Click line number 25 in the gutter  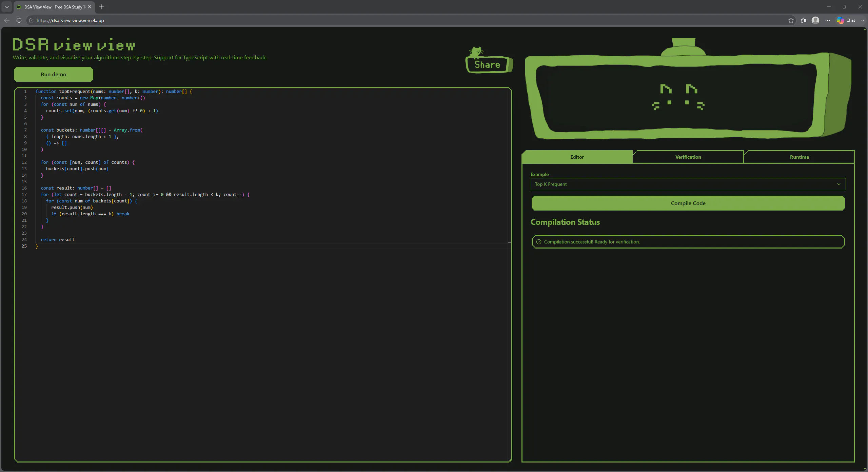pyautogui.click(x=24, y=246)
